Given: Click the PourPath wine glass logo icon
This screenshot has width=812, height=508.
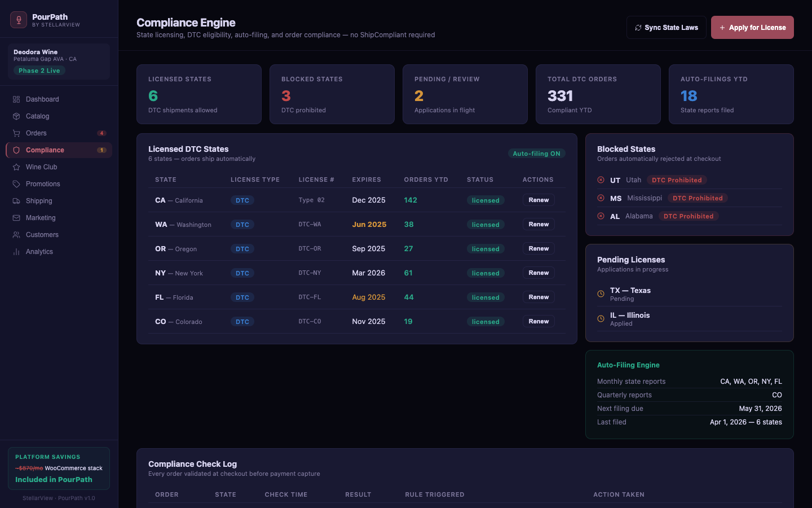Looking at the screenshot, I should 19,20.
